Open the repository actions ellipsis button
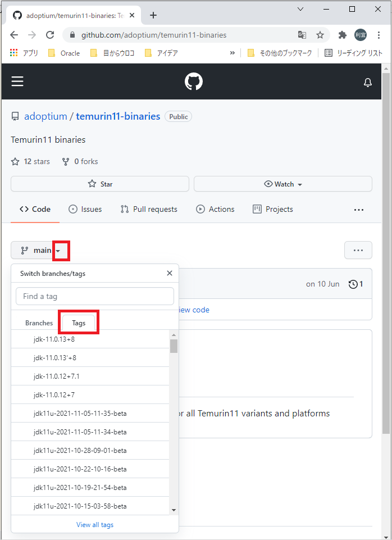Viewport: 392px width, 540px height. coord(358,251)
